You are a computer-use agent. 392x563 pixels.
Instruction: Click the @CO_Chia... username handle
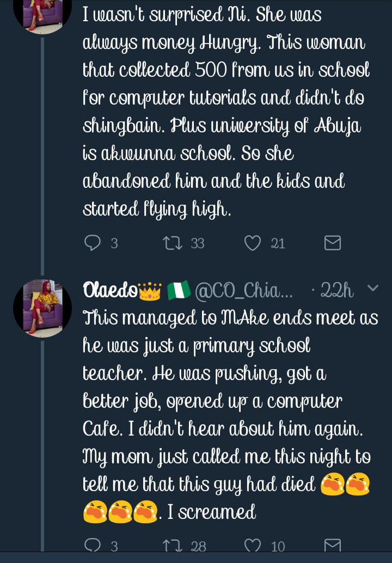(x=244, y=291)
